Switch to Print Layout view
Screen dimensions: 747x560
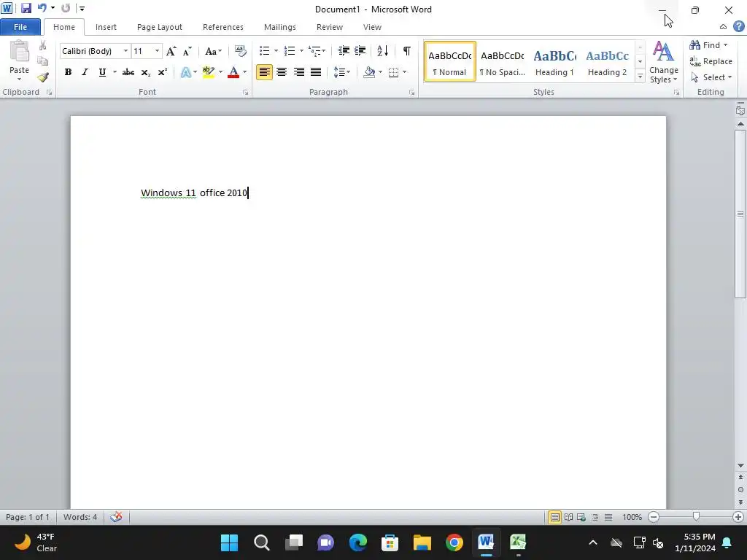coord(555,517)
